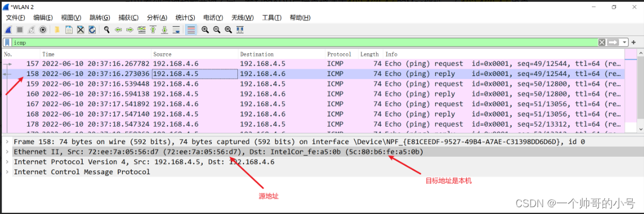Open a capture file via folder icon
644x214 pixels.
click(x=57, y=30)
